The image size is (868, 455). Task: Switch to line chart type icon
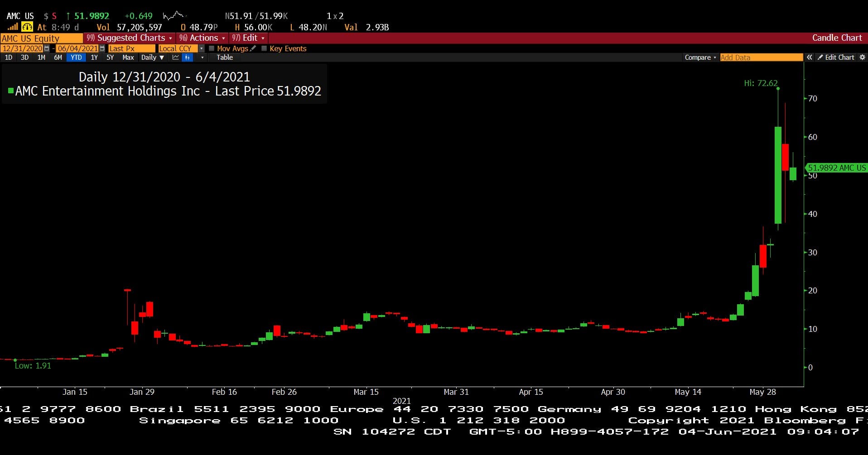pyautogui.click(x=176, y=57)
